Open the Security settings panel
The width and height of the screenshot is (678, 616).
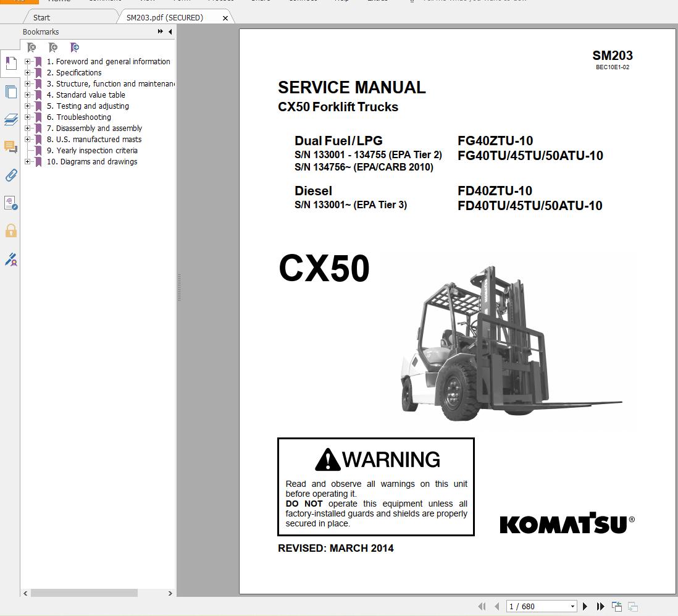pyautogui.click(x=10, y=231)
